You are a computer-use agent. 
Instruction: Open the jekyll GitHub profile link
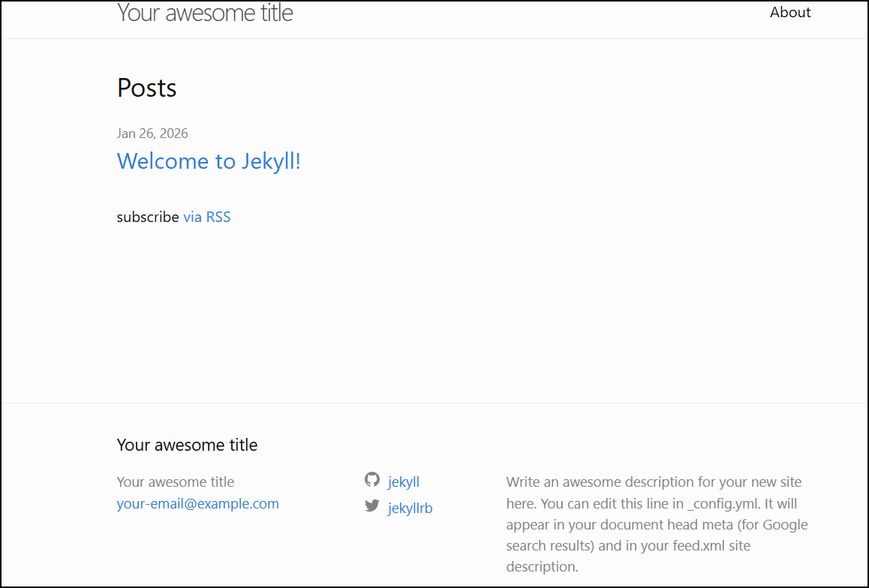point(404,482)
